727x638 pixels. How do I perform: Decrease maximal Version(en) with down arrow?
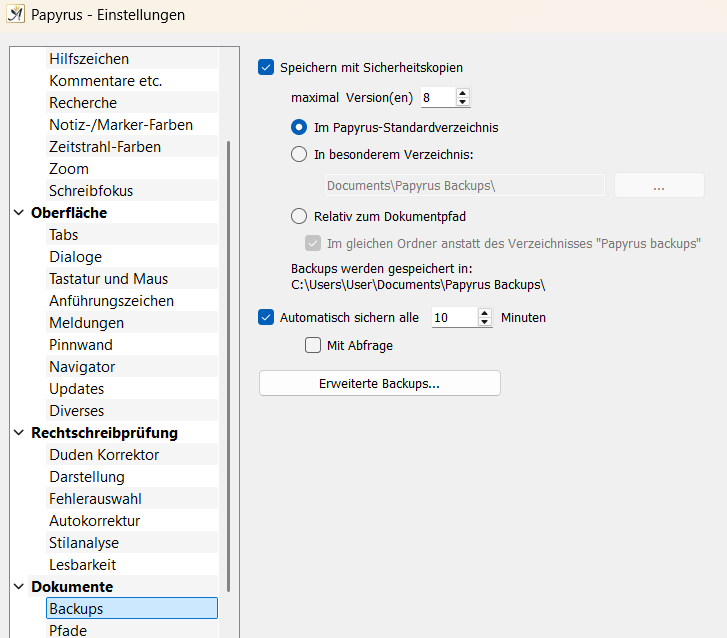pos(462,102)
